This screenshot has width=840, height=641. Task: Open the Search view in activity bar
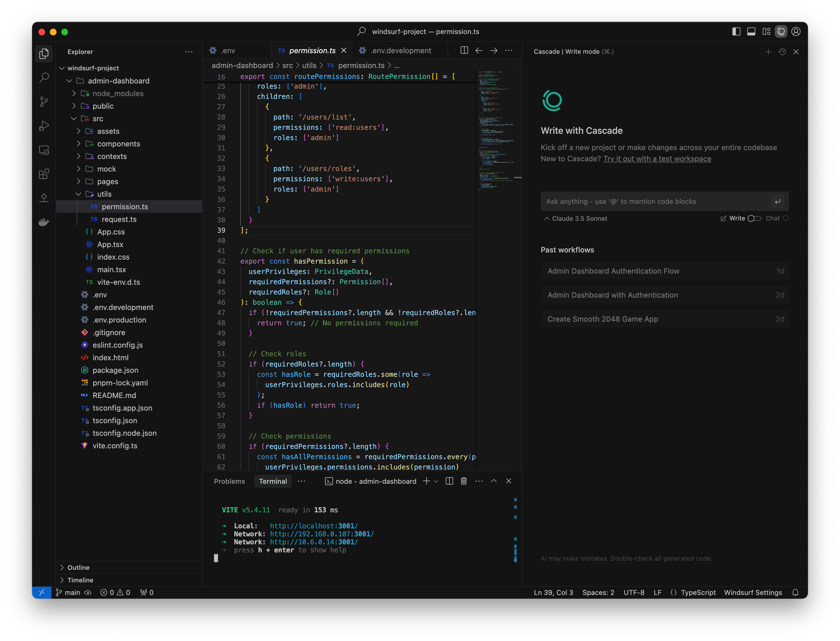tap(44, 77)
